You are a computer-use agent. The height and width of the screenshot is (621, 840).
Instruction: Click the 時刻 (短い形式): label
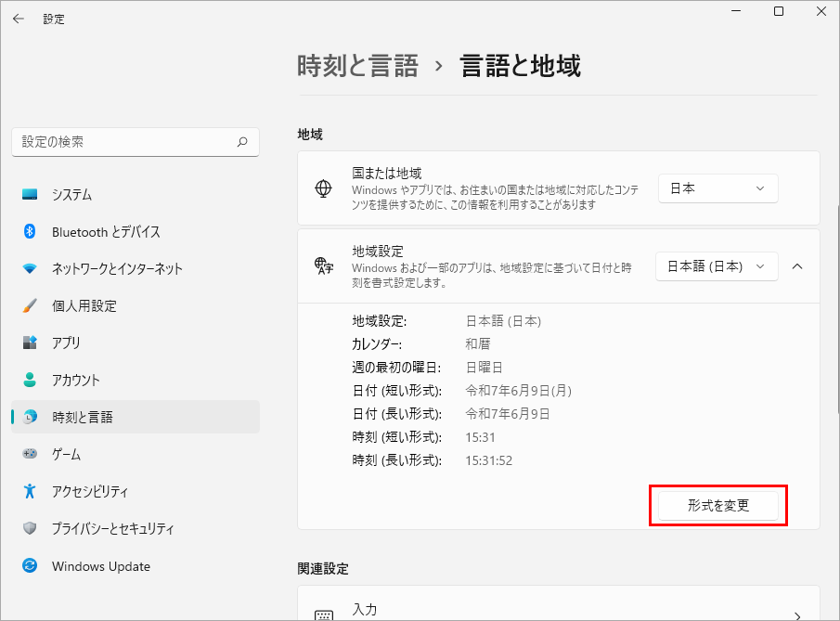click(x=397, y=437)
